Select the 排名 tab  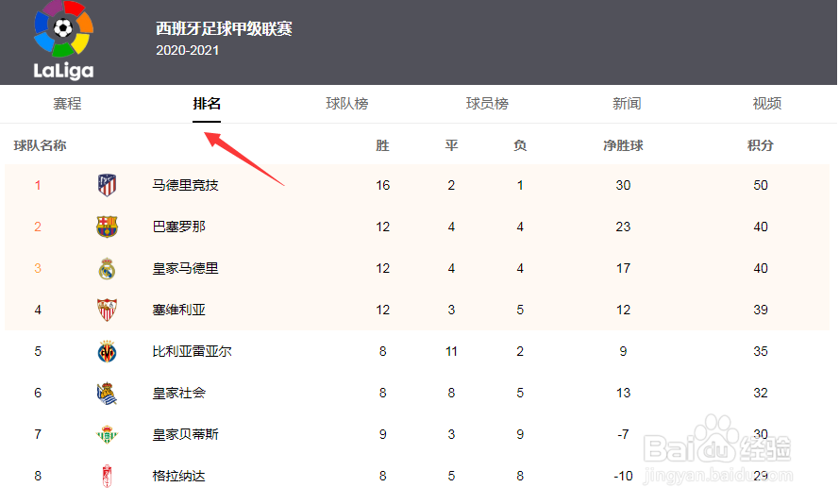207,103
